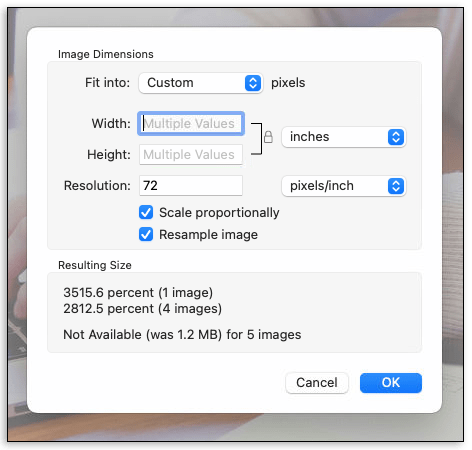472x450 pixels.
Task: Click the bracket linking Width and Height
Action: point(257,139)
